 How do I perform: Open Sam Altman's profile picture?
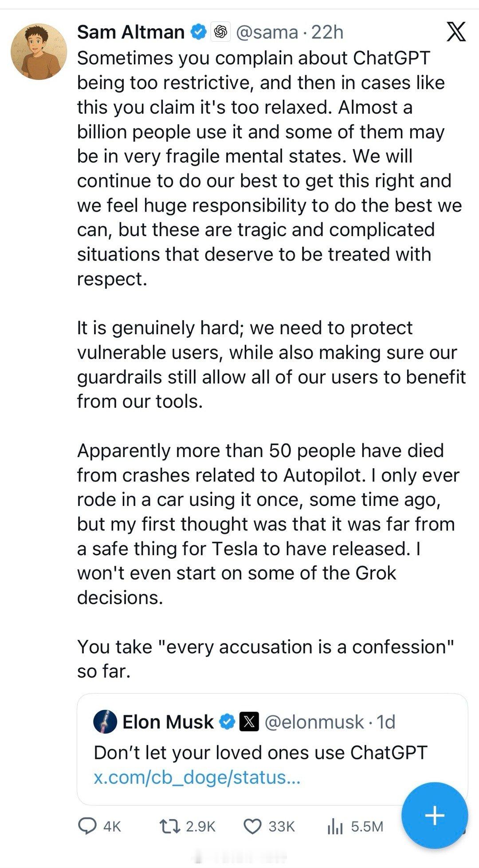[39, 51]
